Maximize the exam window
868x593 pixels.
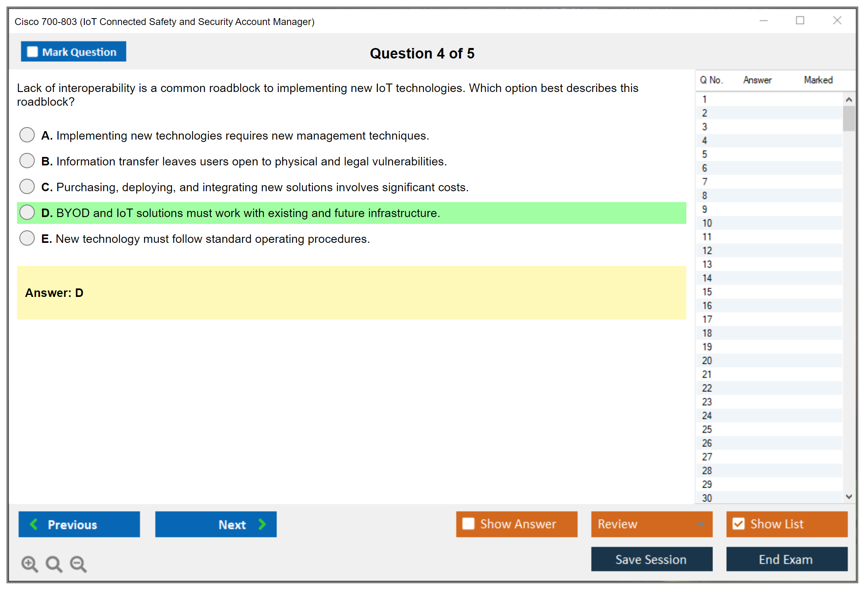[x=800, y=21]
